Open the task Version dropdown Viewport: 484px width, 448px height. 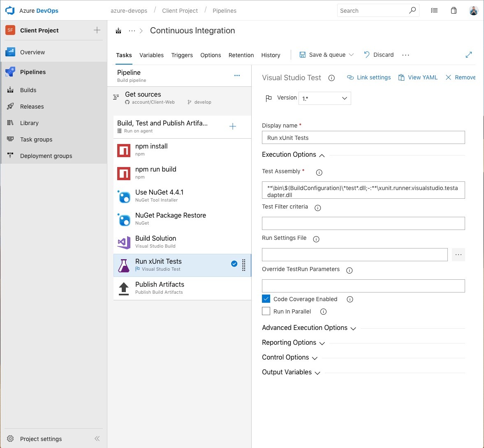coord(324,98)
